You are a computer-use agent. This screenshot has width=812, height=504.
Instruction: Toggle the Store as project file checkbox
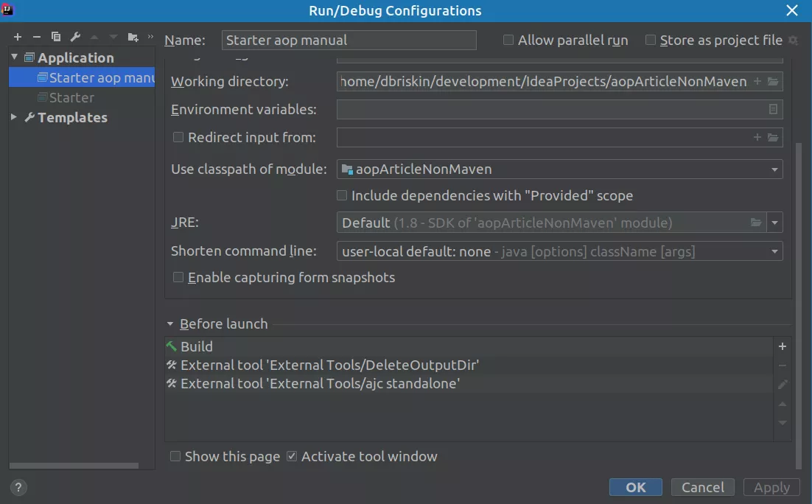[x=651, y=41]
